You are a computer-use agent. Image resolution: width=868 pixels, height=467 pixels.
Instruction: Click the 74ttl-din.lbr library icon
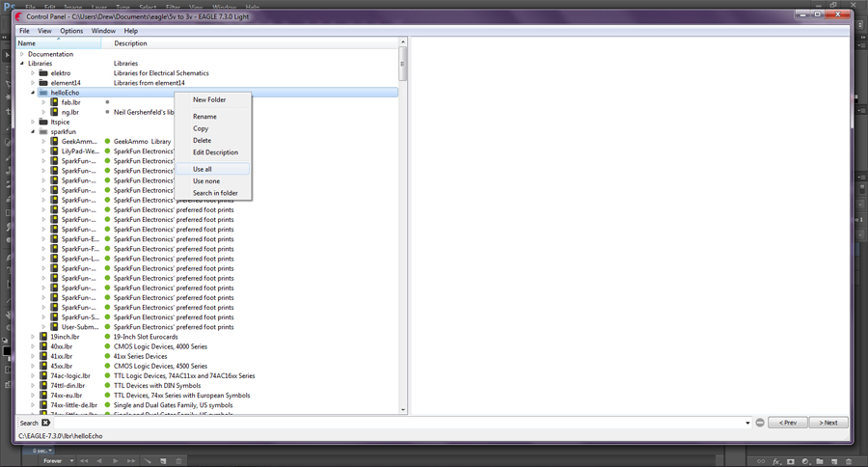(x=43, y=386)
